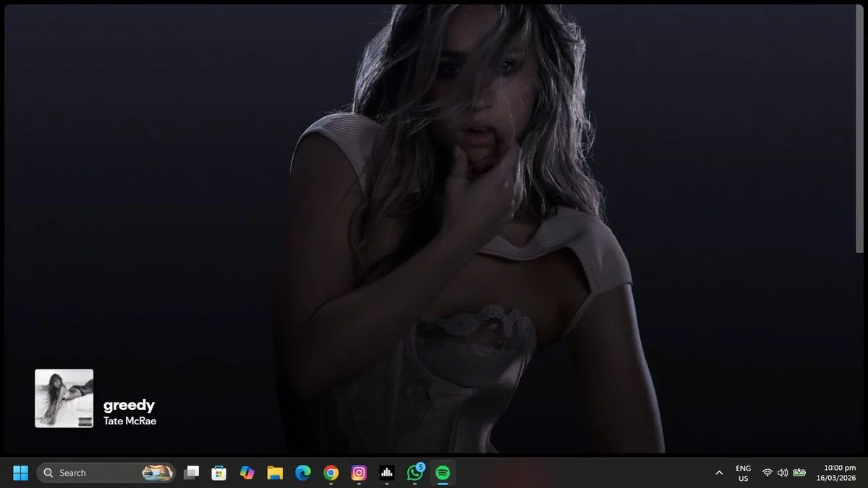The width and height of the screenshot is (868, 488).
Task: Click the taskbar Search box
Action: (106, 473)
